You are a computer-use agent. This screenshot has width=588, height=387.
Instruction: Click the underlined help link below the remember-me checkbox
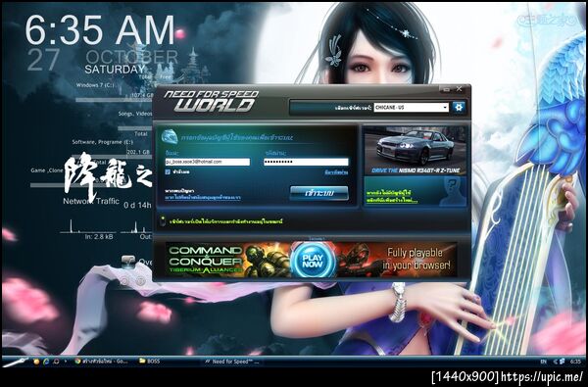pos(203,198)
